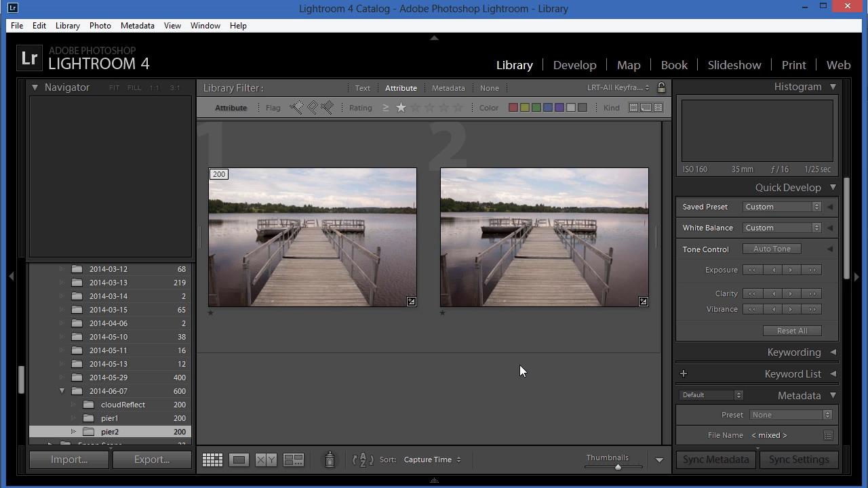Open Saved Preset Custom dropdown
Image resolution: width=868 pixels, height=488 pixels.
782,207
